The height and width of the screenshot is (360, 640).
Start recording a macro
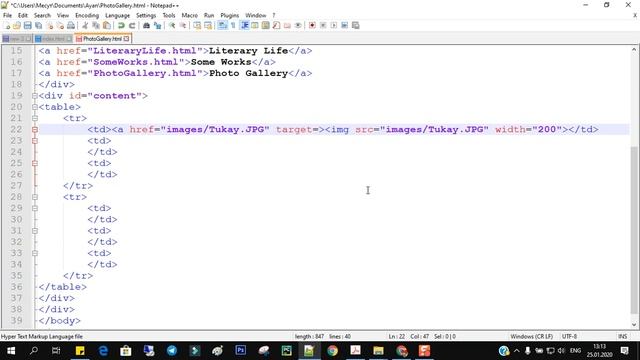coord(312,25)
